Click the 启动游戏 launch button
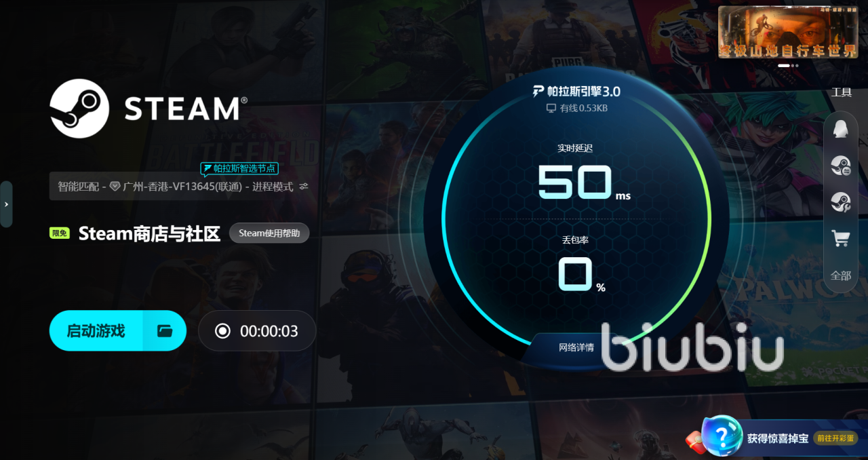Image resolution: width=868 pixels, height=460 pixels. [x=96, y=331]
